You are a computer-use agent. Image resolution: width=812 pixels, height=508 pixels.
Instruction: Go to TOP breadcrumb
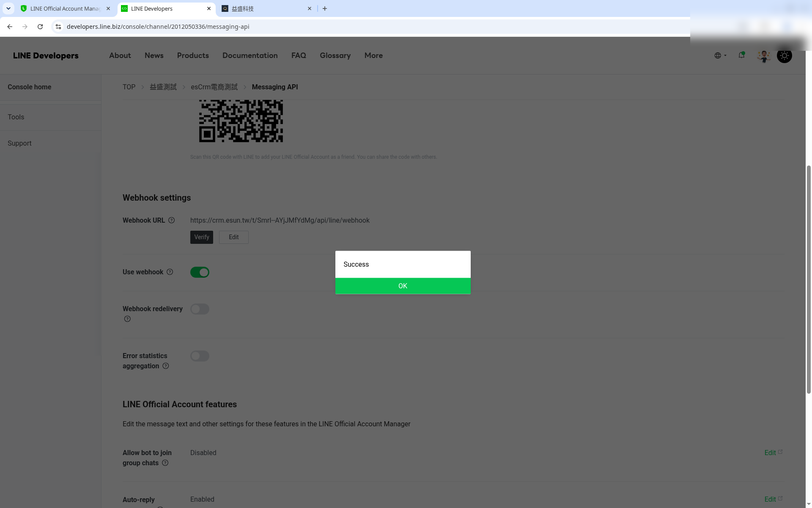pos(129,87)
